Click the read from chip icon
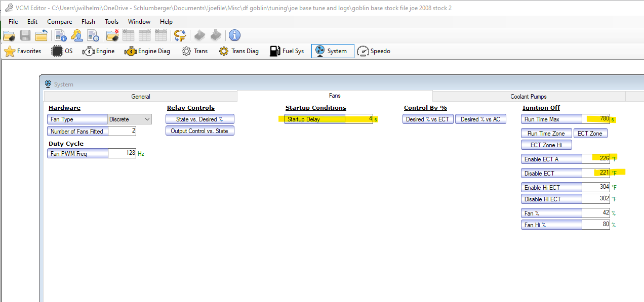Screen dimensions: 644x302 pos(200,35)
